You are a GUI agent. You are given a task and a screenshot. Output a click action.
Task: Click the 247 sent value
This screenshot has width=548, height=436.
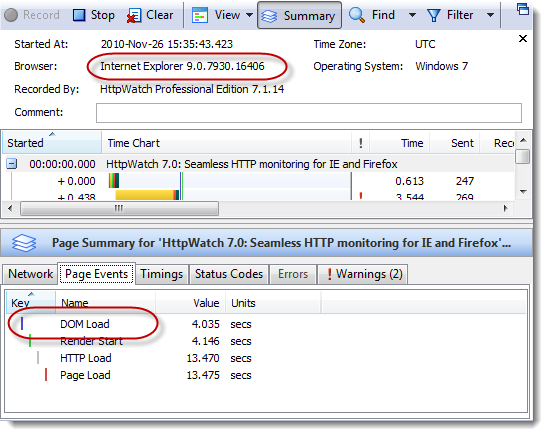click(x=465, y=181)
